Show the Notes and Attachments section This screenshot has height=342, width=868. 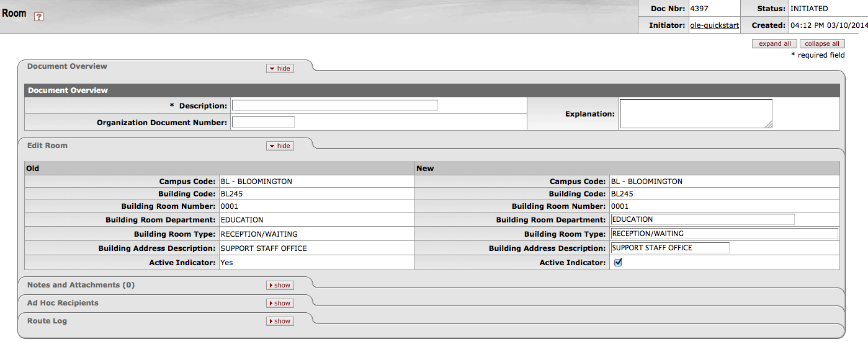click(280, 285)
